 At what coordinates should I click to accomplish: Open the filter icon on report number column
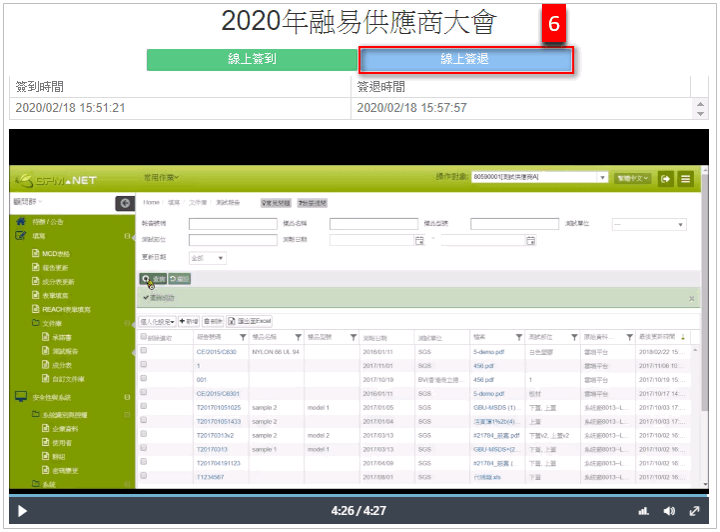(243, 338)
